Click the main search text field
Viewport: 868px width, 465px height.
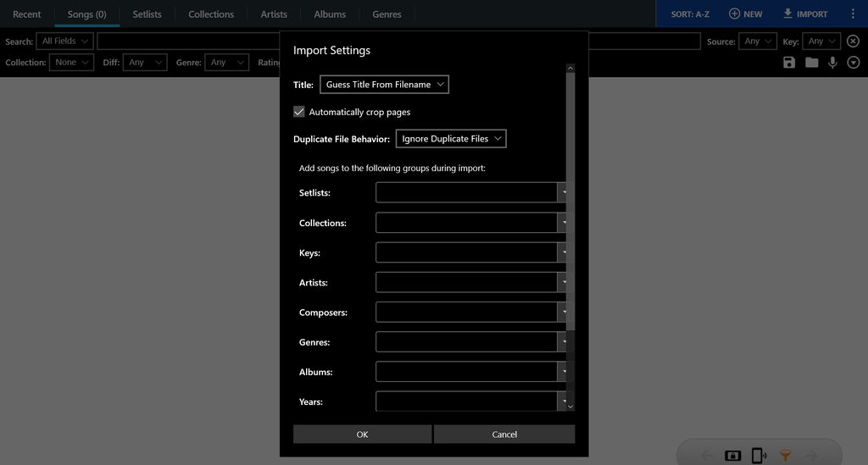398,41
